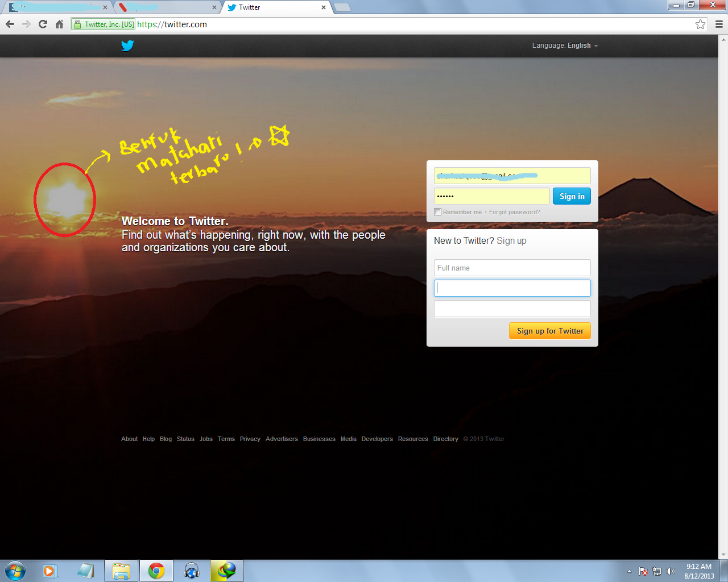Click the Sign up for Twitter button
This screenshot has height=582, width=728.
(550, 331)
